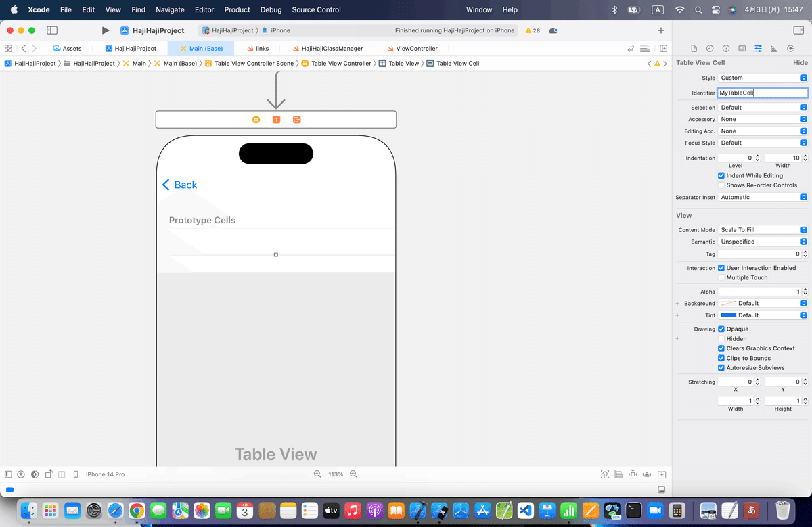Image resolution: width=812 pixels, height=527 pixels.
Task: Zoom in the canvas
Action: (x=353, y=474)
